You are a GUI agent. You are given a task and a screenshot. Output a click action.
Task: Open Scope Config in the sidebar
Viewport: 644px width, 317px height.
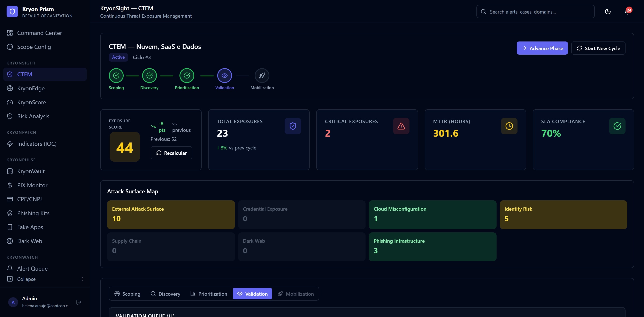tap(45, 47)
